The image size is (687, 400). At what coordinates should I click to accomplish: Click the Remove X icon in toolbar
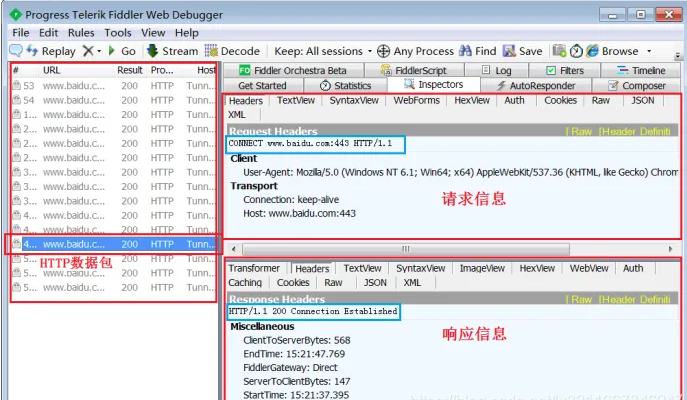point(88,51)
